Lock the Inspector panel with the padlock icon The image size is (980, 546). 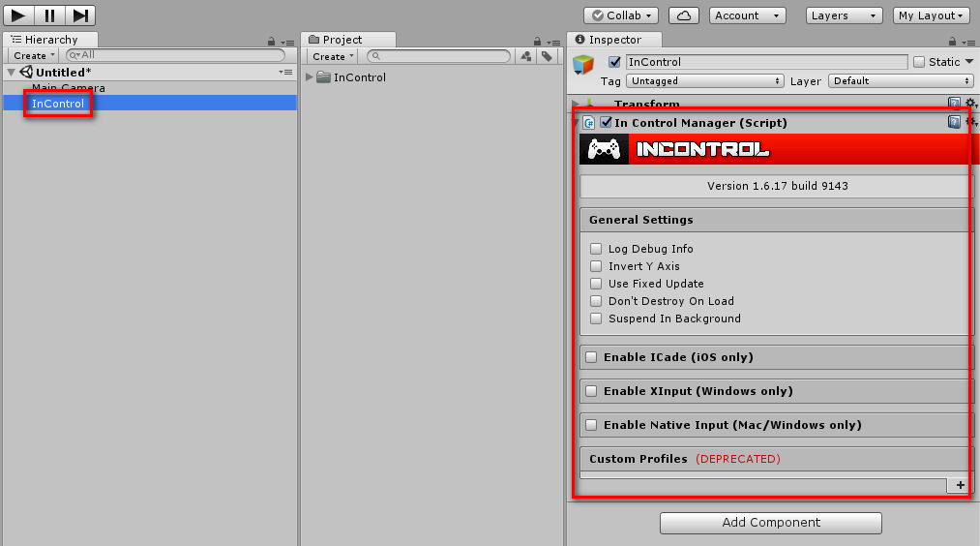point(952,42)
